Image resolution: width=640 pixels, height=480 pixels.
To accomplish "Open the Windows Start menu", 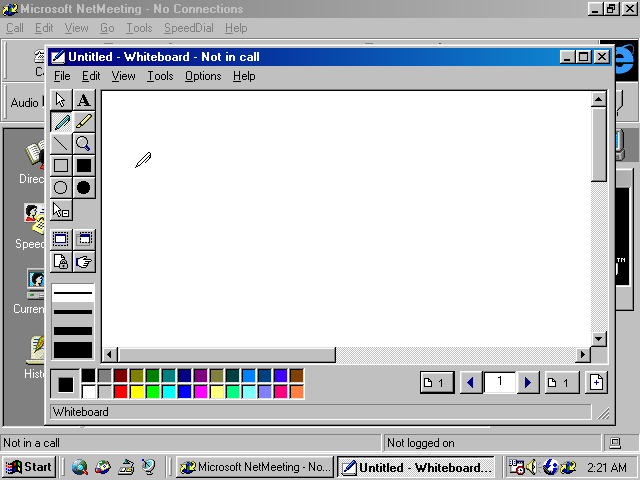I will pyautogui.click(x=29, y=467).
